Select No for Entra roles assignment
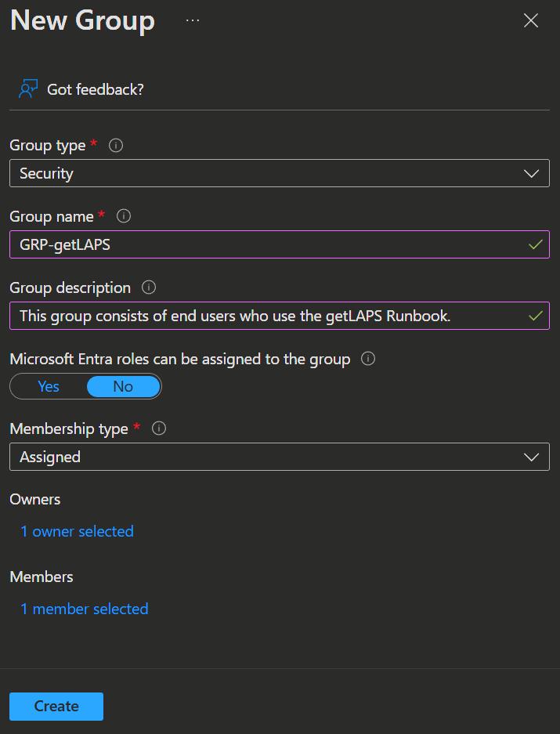This screenshot has width=560, height=734. click(x=123, y=386)
